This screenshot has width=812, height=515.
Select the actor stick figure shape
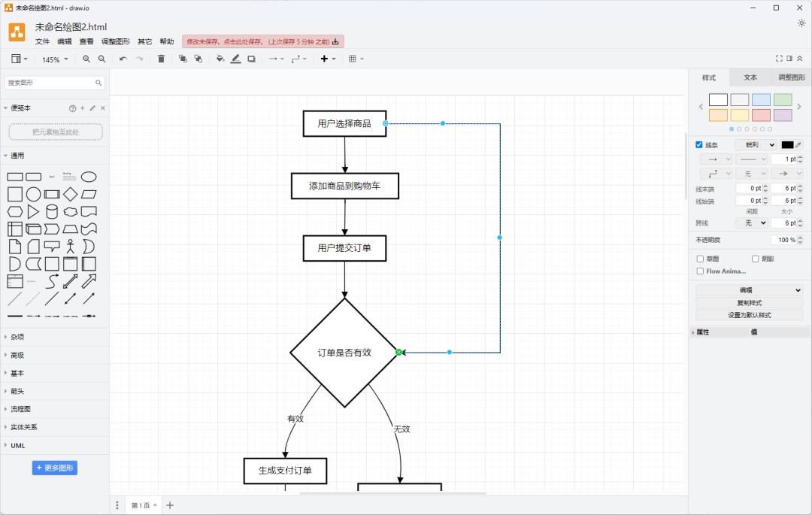71,247
